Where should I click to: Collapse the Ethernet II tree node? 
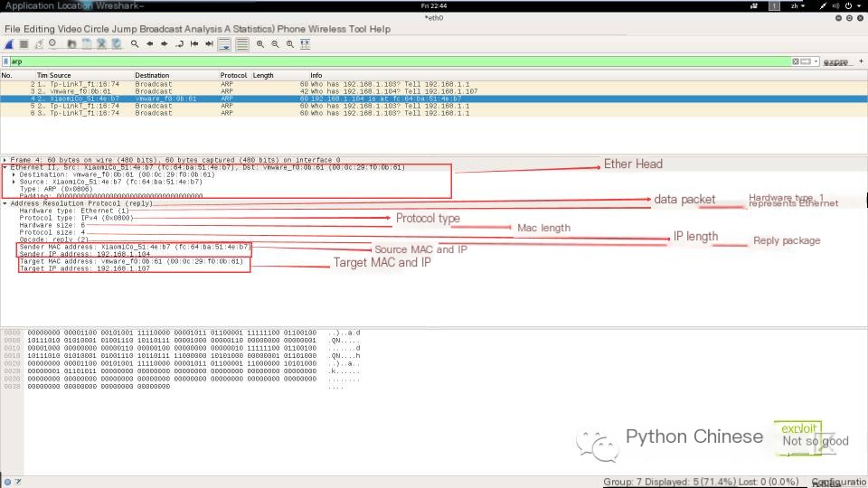[x=5, y=167]
